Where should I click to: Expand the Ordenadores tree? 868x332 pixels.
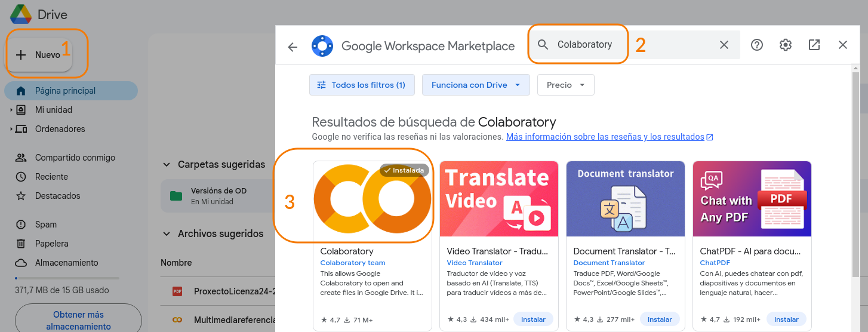tap(11, 129)
